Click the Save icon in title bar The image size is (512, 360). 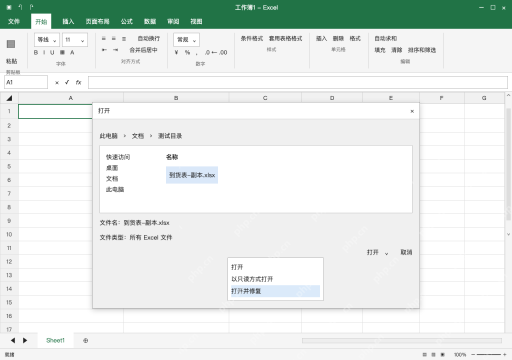tap(9, 7)
